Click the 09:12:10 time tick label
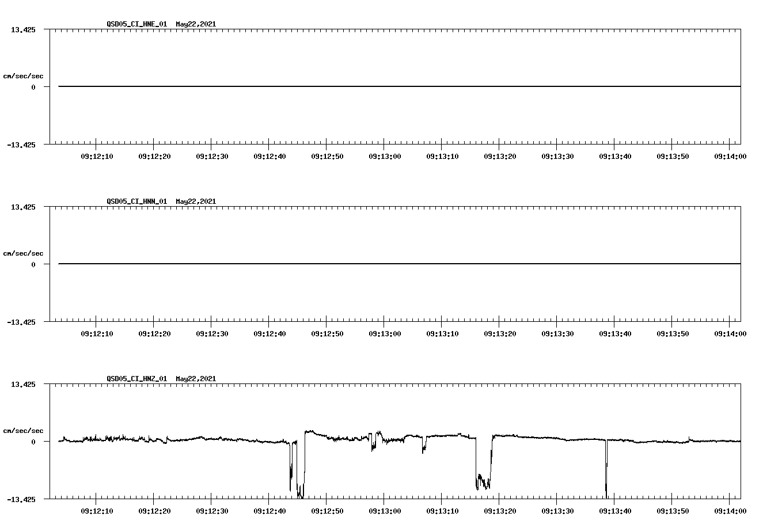This screenshot has height=532, width=782. (x=96, y=155)
